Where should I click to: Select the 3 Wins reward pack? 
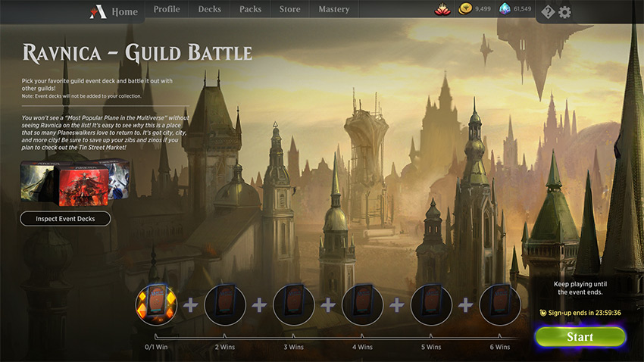coord(294,304)
